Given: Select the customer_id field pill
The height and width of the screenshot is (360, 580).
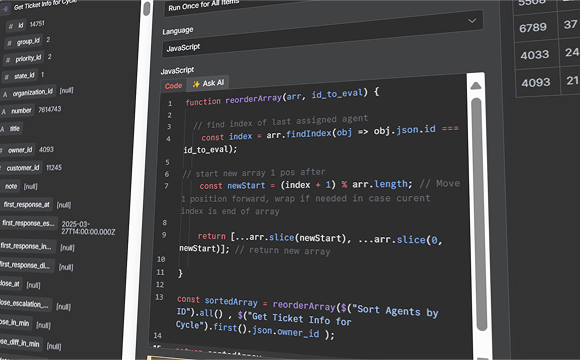Looking at the screenshot, I should point(21,168).
